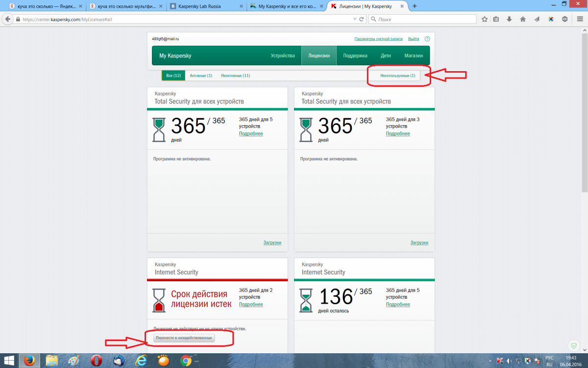Launch Opera from the taskbar
Viewport: 588px width, 368px height.
click(97, 361)
